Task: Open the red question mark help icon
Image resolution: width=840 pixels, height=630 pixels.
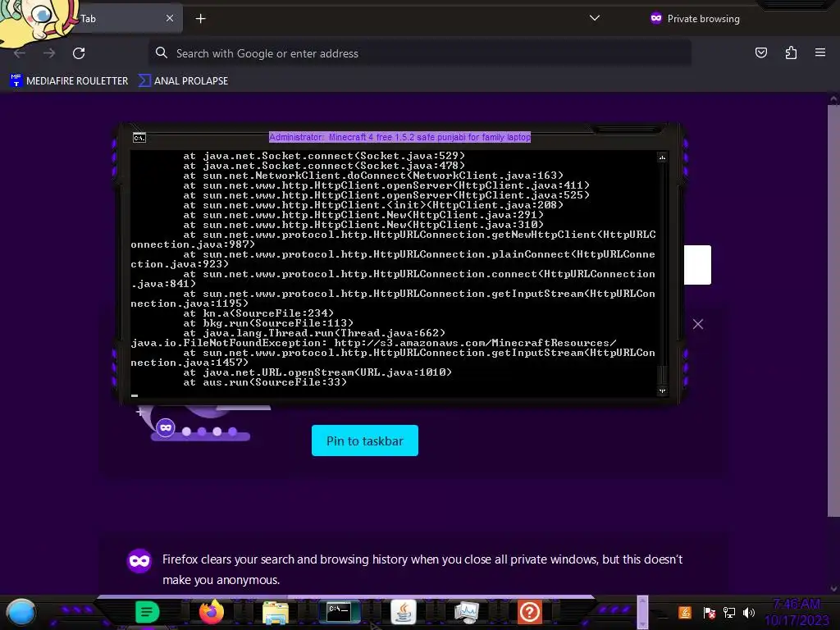Action: click(530, 612)
